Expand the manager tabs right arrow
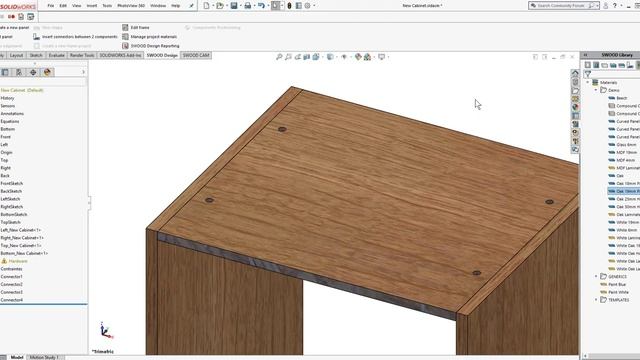This screenshot has width=640, height=360. (x=83, y=72)
